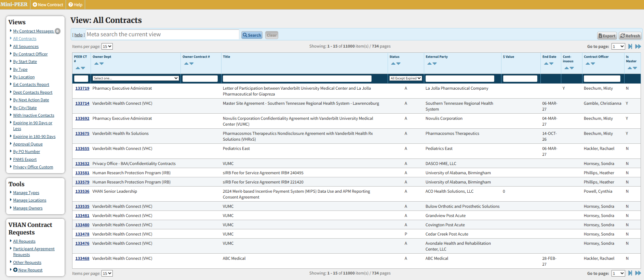Sort End Date column ascending
The width and height of the screenshot is (644, 280).
(x=546, y=64)
